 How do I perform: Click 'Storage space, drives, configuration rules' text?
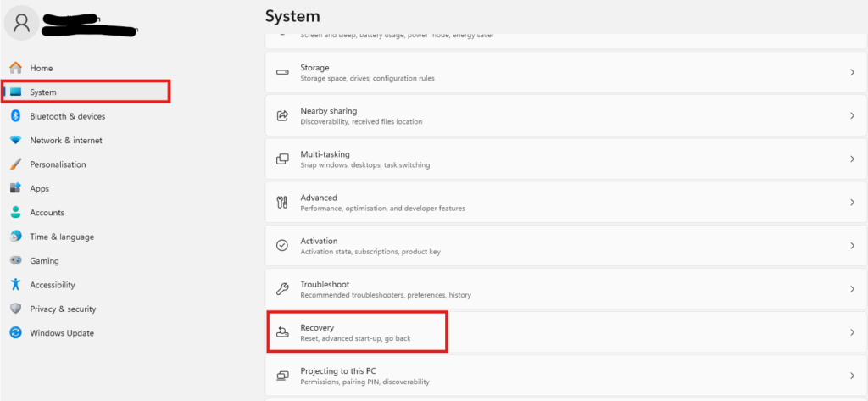pyautogui.click(x=368, y=79)
